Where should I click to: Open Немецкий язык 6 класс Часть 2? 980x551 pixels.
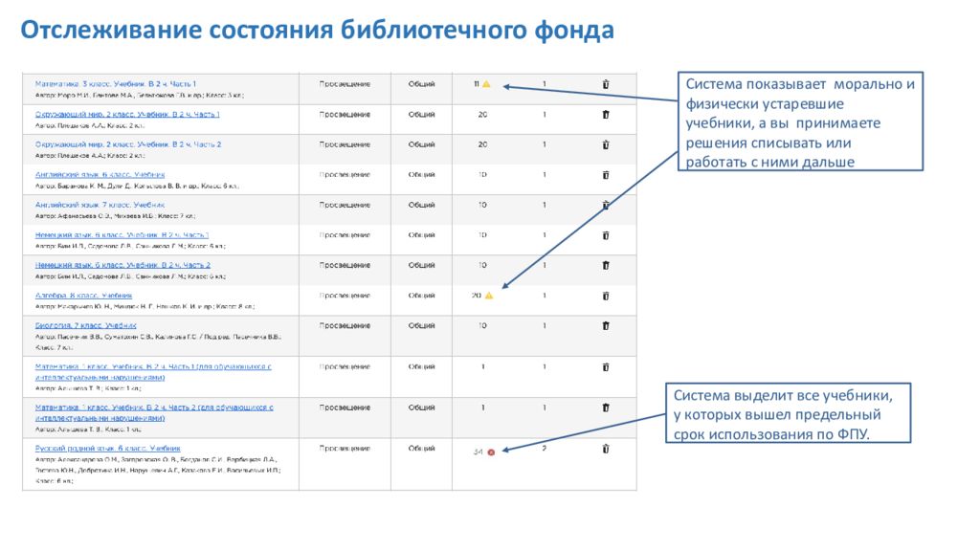tap(122, 265)
